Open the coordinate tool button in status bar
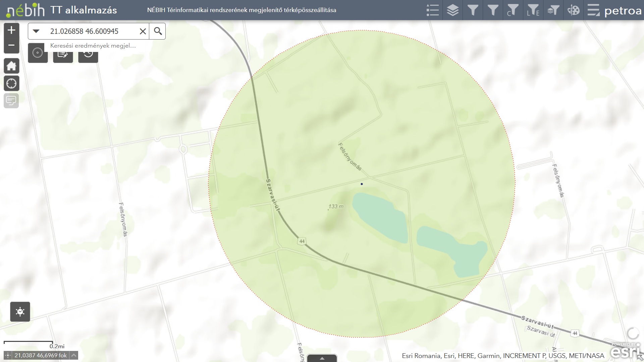The image size is (644, 362). [7, 355]
